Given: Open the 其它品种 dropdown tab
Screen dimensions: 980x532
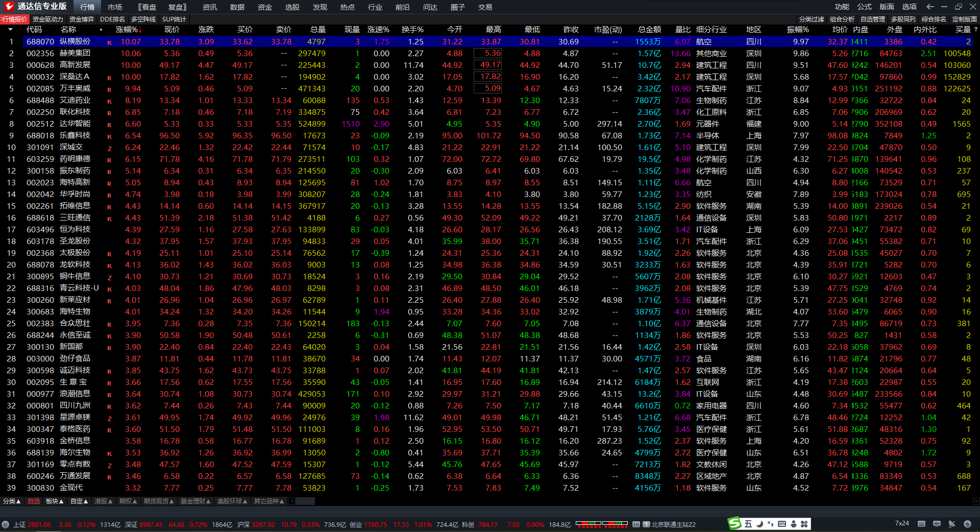Looking at the screenshot, I should tap(269, 501).
